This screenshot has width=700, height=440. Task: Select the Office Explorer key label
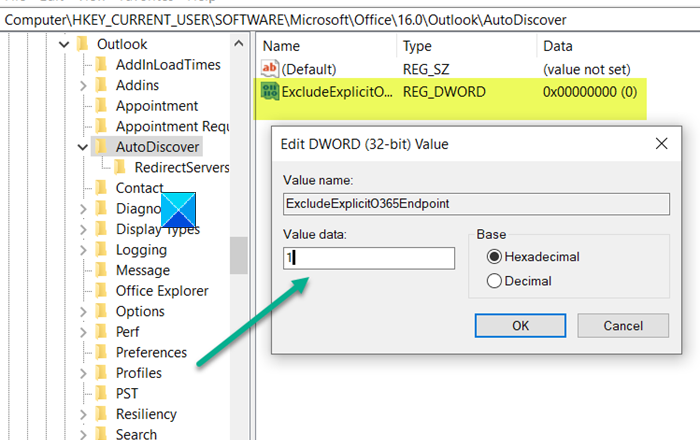coord(162,291)
